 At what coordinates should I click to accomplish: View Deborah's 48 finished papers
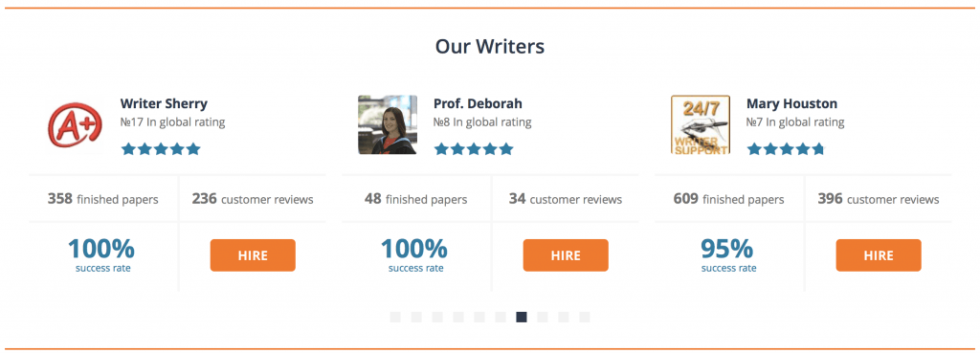point(415,199)
